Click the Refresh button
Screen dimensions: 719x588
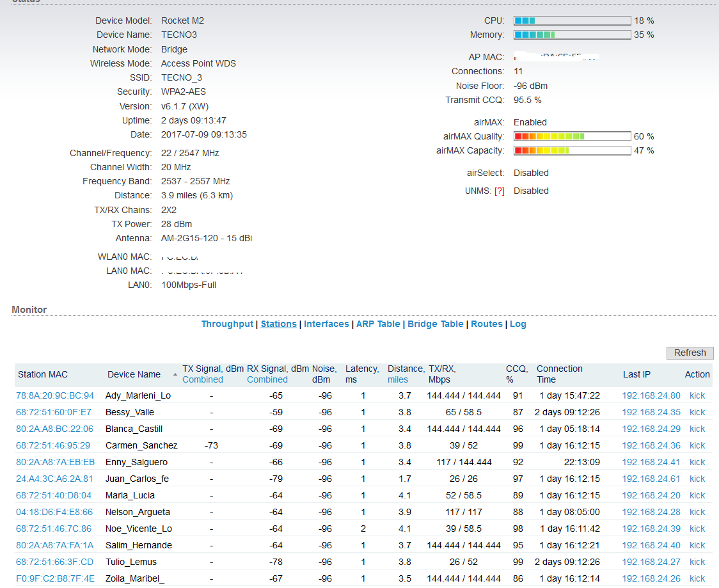[x=690, y=353]
